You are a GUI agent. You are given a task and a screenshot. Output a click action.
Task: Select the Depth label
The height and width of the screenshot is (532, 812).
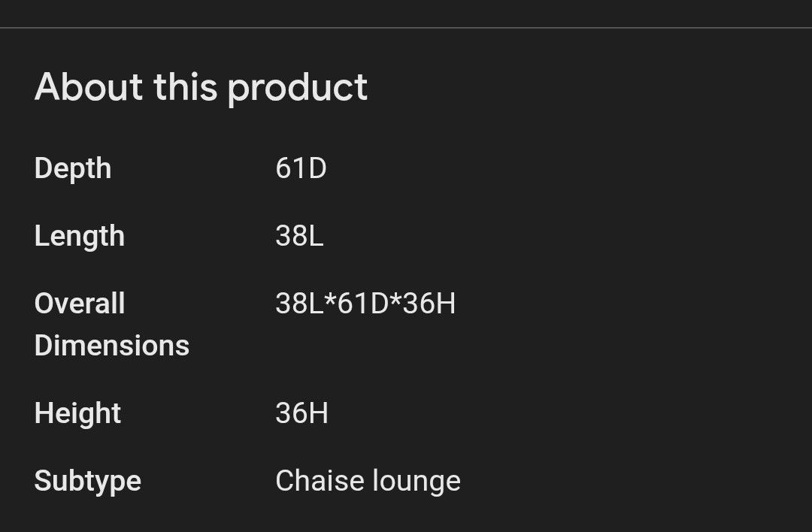point(73,168)
